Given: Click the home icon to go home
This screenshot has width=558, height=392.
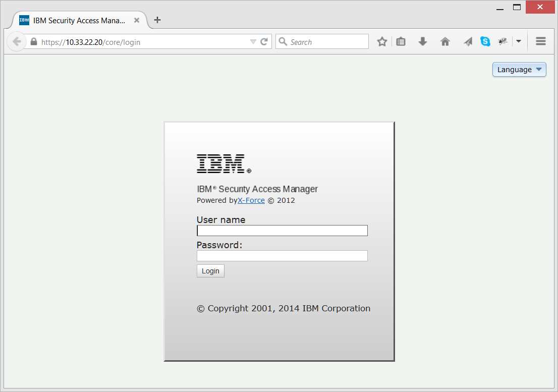Looking at the screenshot, I should pyautogui.click(x=445, y=41).
